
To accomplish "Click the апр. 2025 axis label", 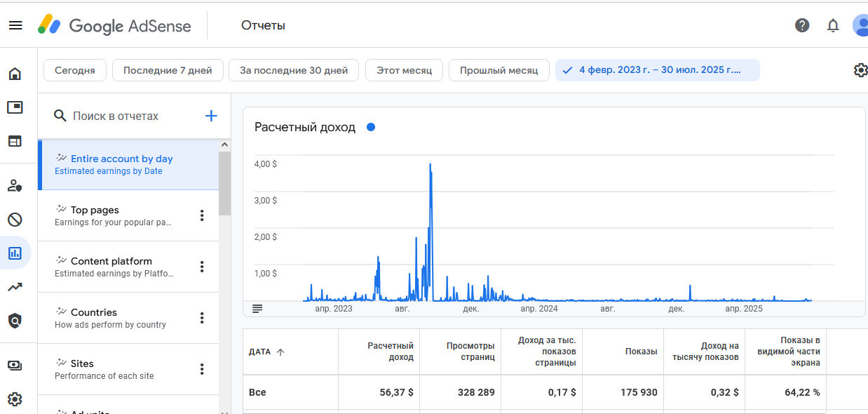I will (744, 309).
